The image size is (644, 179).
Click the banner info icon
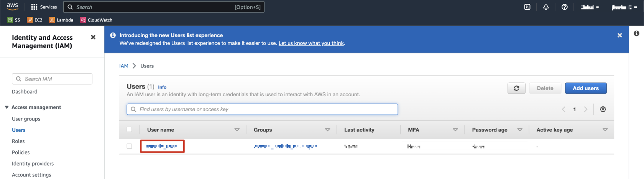pyautogui.click(x=113, y=35)
